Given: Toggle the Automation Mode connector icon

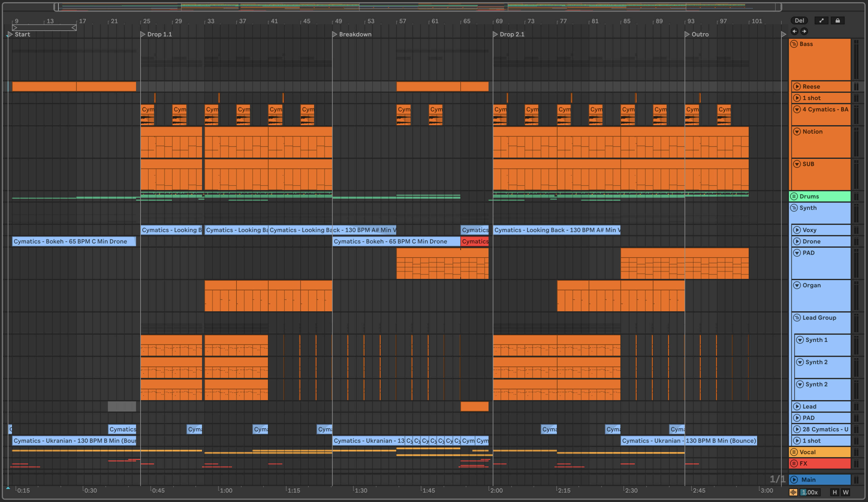Looking at the screenshot, I should [821, 21].
